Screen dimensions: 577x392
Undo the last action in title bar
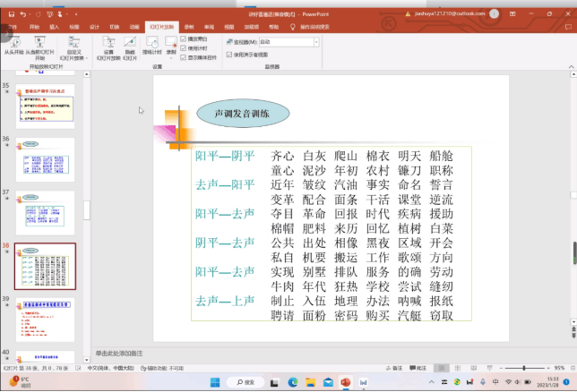point(23,15)
